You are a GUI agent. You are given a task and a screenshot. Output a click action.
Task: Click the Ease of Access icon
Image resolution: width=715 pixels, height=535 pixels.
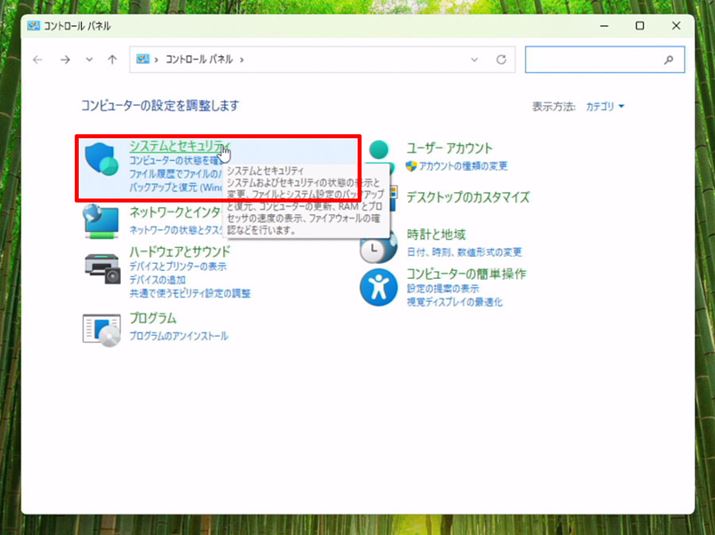(378, 287)
